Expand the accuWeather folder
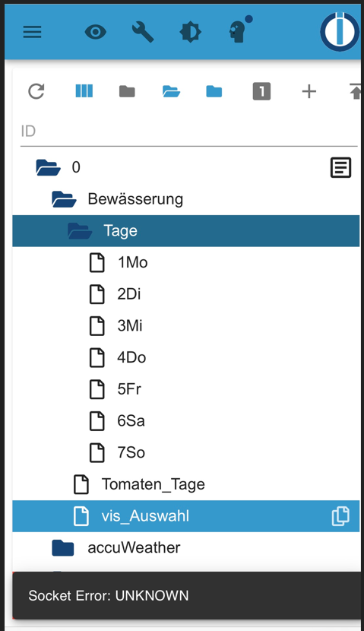The image size is (364, 631). pos(63,547)
